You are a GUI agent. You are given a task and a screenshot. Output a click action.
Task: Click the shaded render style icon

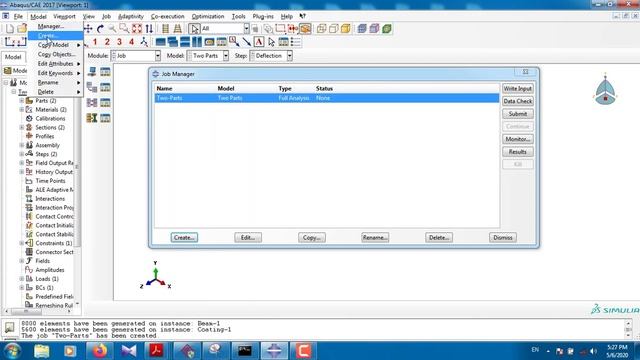346,29
